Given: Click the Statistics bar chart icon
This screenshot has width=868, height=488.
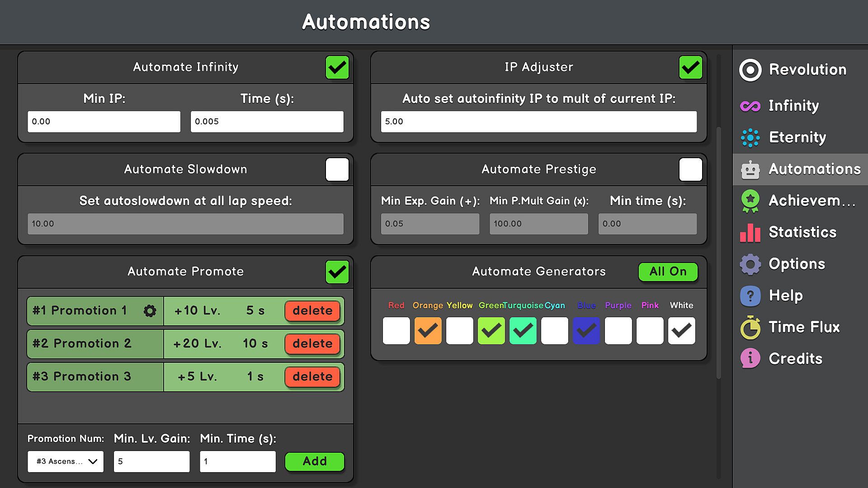Looking at the screenshot, I should (750, 233).
